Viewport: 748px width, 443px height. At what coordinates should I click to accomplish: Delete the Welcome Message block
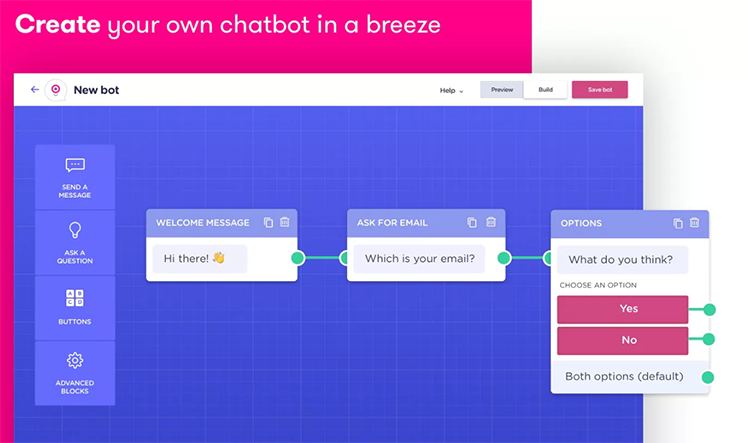[x=285, y=222]
